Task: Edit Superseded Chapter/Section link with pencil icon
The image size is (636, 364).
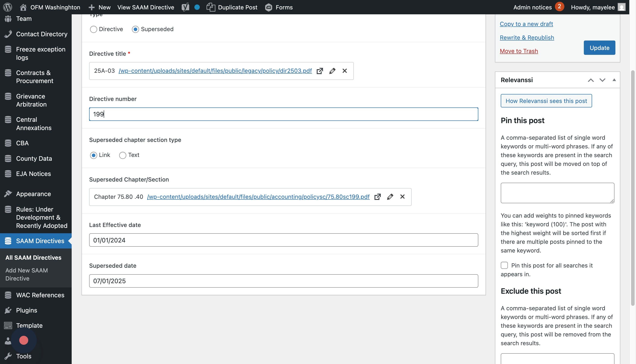Action: [390, 197]
